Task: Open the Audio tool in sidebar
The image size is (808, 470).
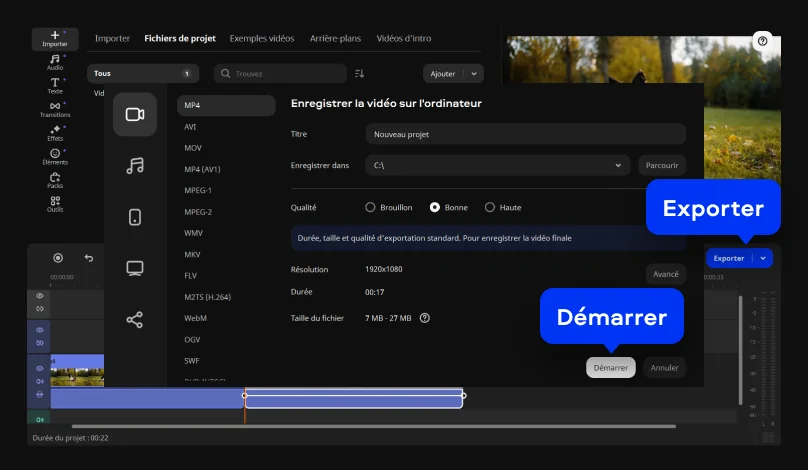Action: coord(55,62)
